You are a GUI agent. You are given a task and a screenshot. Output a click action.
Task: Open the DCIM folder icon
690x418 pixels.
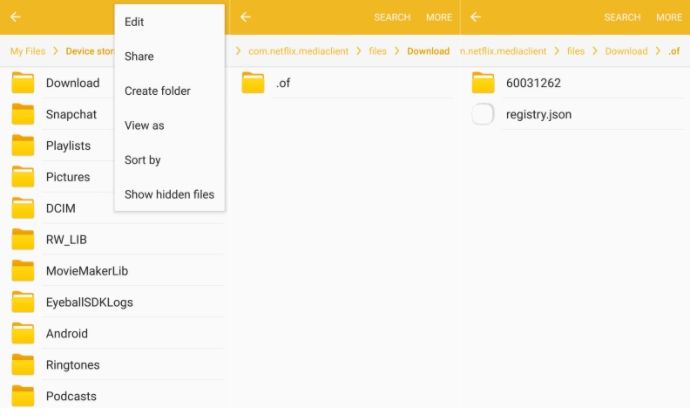[23, 208]
